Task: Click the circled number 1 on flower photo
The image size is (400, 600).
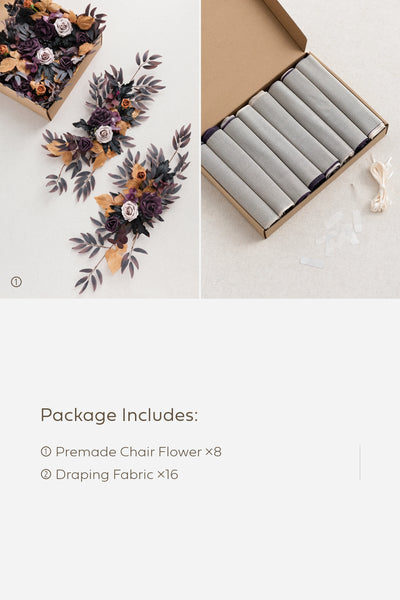Action: pos(16,282)
